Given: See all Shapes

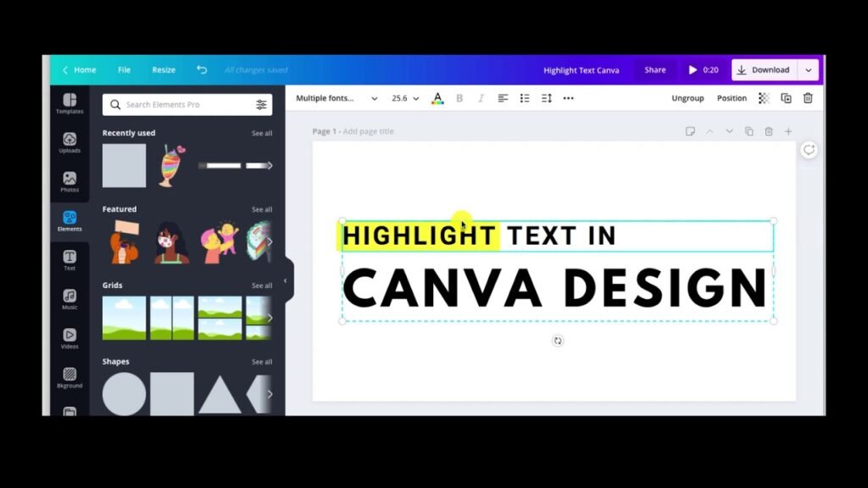Looking at the screenshot, I should [262, 362].
